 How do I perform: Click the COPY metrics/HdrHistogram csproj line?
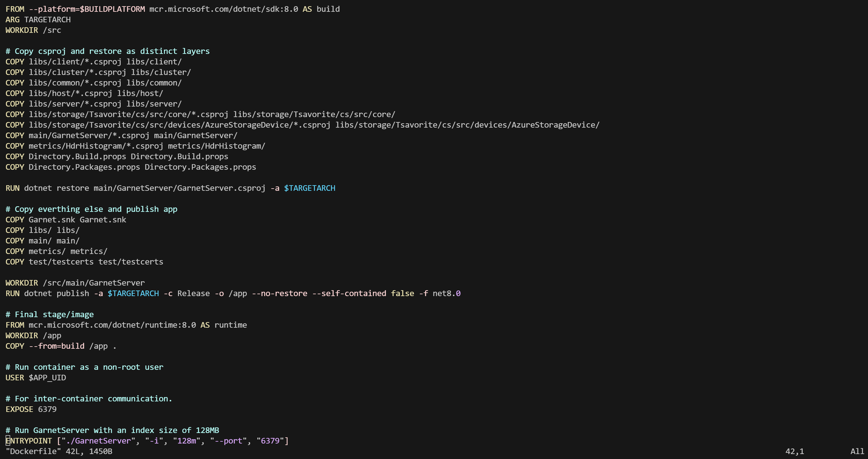136,146
